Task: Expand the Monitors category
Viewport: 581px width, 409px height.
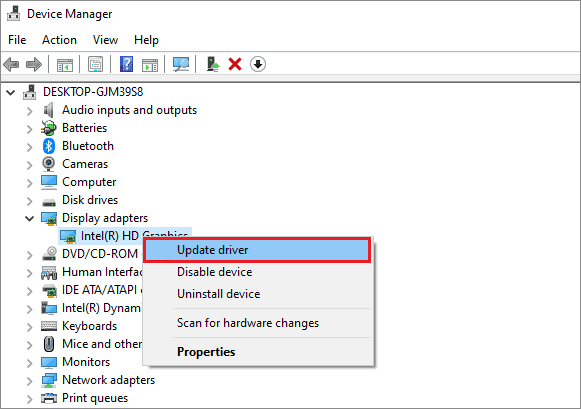Action: [30, 363]
